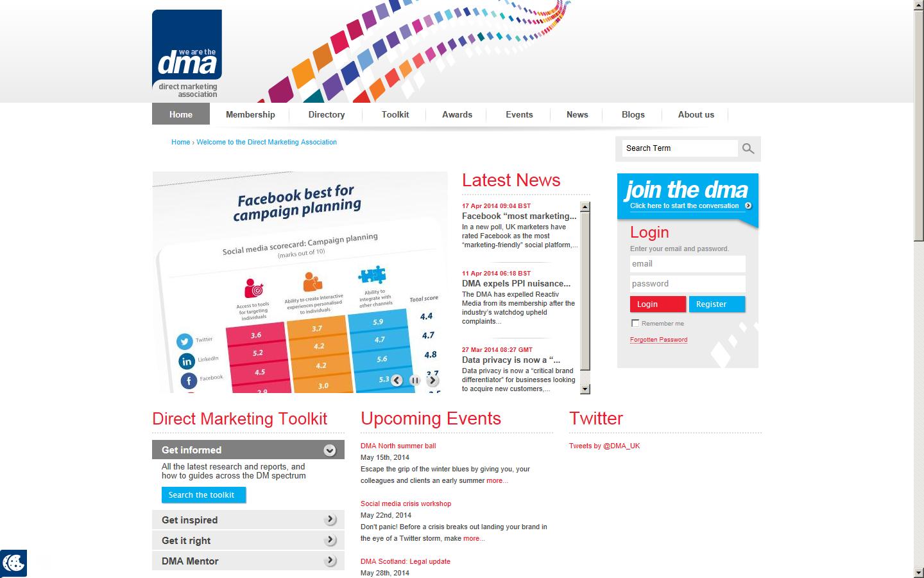Click the DMA logo
Viewport: 924px width, 578px height.
click(186, 53)
